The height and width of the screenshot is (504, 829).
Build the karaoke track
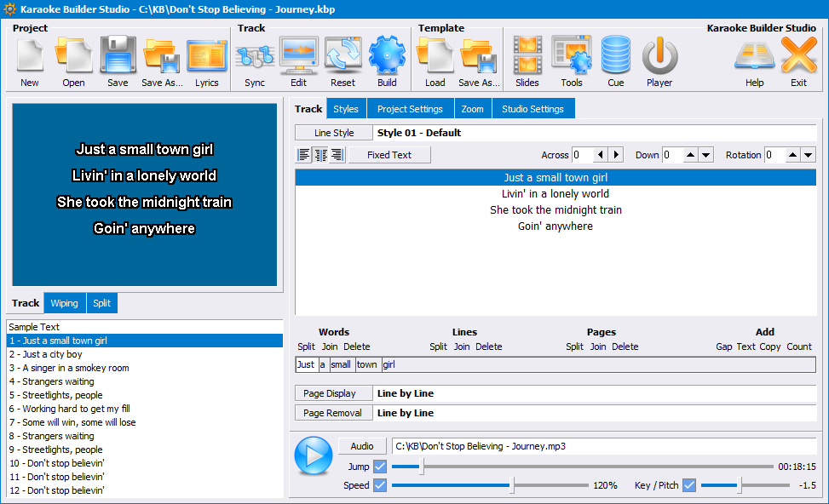387,62
